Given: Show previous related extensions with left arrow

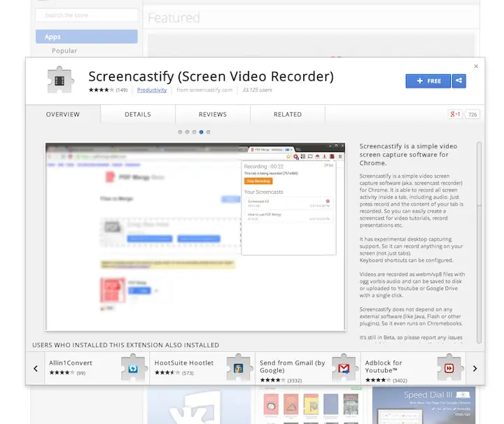Looking at the screenshot, I should tap(36, 369).
